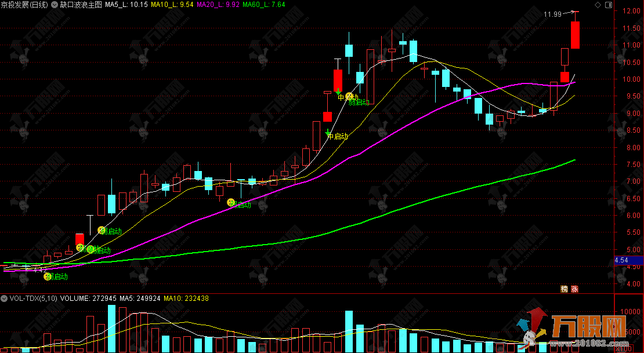Viewport: 644px width, 353px height.
Task: Click the smiley signal icon near 6.50
Action: point(231,202)
